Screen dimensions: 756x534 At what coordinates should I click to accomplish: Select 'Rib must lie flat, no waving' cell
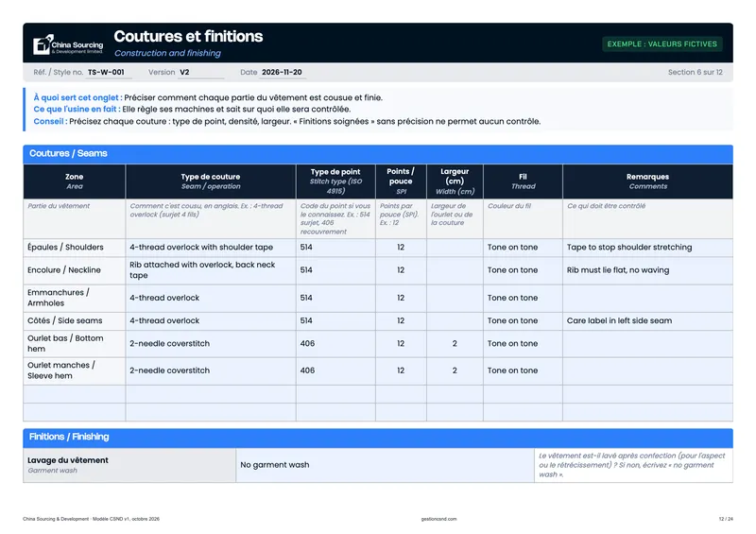point(647,270)
